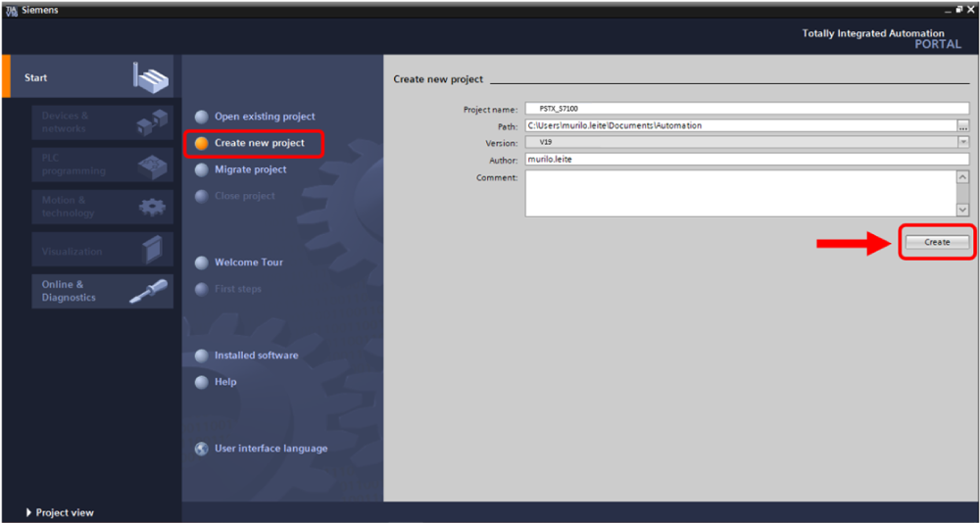The height and width of the screenshot is (523, 980).
Task: Click the Create button
Action: coord(937,242)
